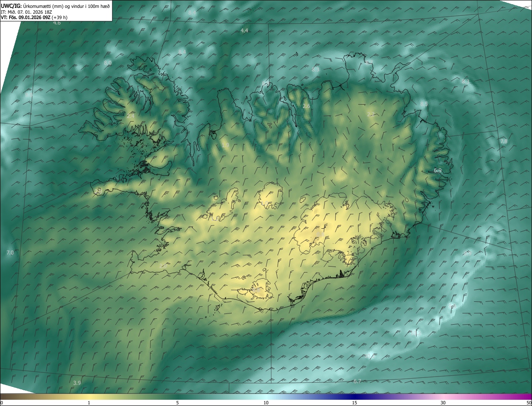The height and width of the screenshot is (406, 532).
Task: Click the map value "6.7"
Action: point(357,381)
